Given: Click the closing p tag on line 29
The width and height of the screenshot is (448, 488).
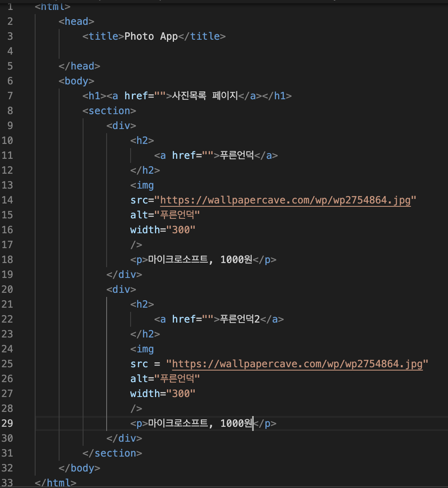Looking at the screenshot, I should (265, 423).
